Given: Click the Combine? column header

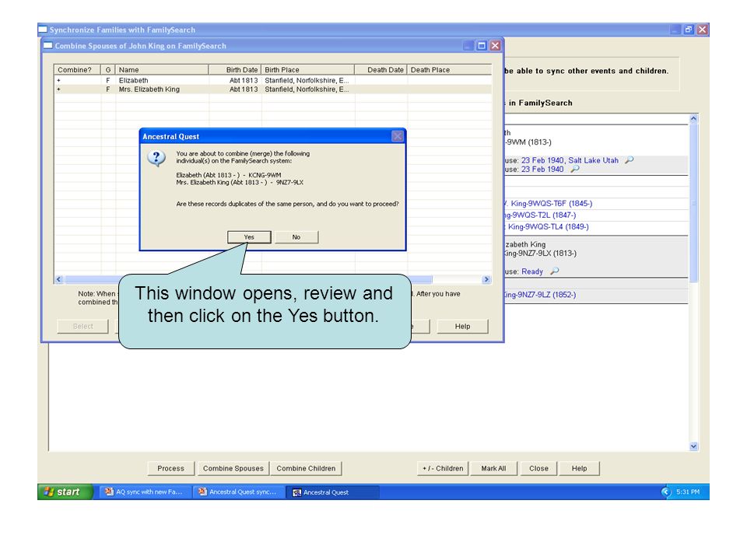Looking at the screenshot, I should click(77, 69).
